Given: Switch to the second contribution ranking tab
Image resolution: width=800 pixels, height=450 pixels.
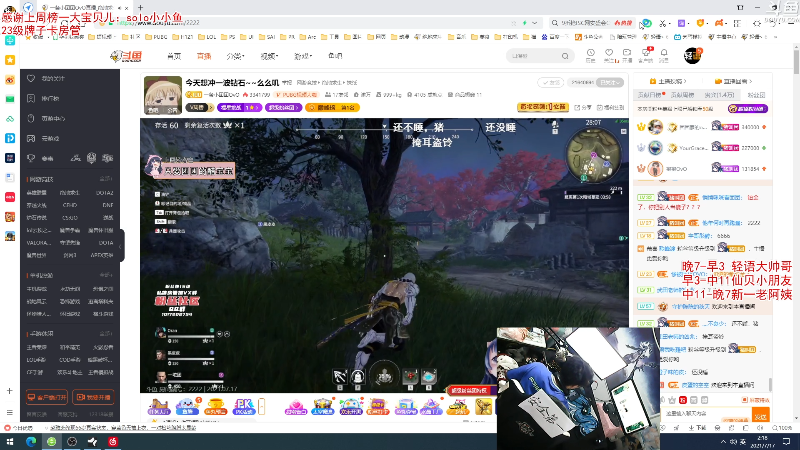Looking at the screenshot, I should click(682, 95).
